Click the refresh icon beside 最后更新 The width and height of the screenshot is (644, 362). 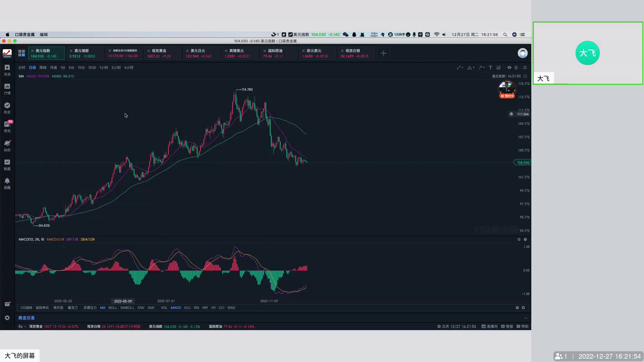(x=525, y=76)
